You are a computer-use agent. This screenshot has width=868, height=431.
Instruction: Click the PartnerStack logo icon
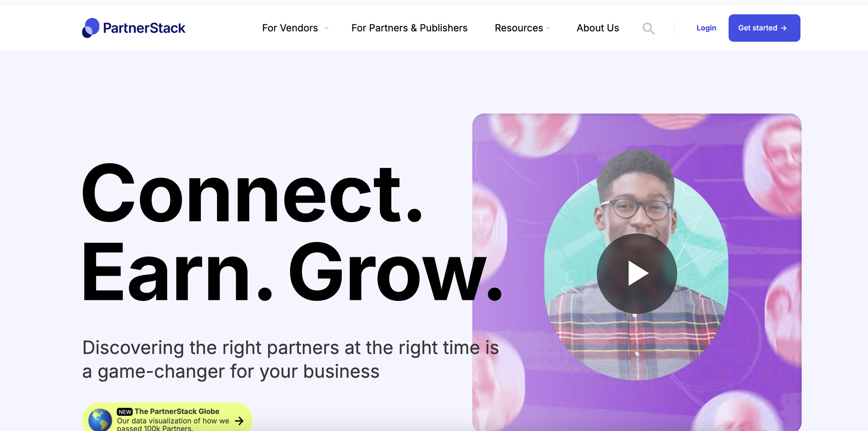(91, 28)
